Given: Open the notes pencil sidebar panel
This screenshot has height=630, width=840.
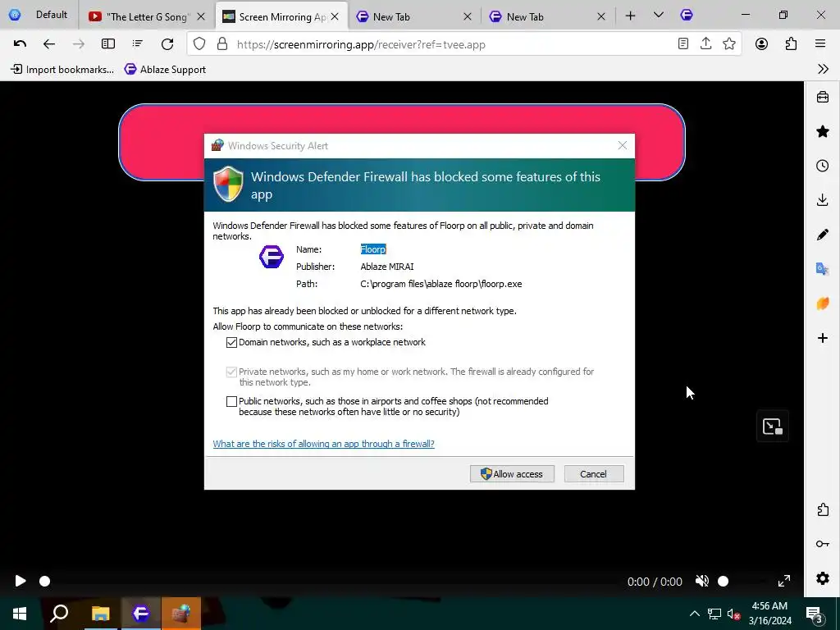Looking at the screenshot, I should 822,234.
